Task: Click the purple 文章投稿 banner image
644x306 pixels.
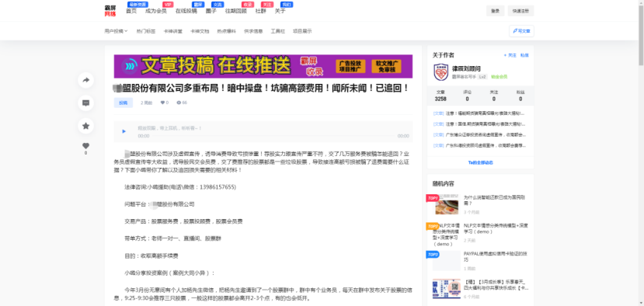Action: coord(263,66)
